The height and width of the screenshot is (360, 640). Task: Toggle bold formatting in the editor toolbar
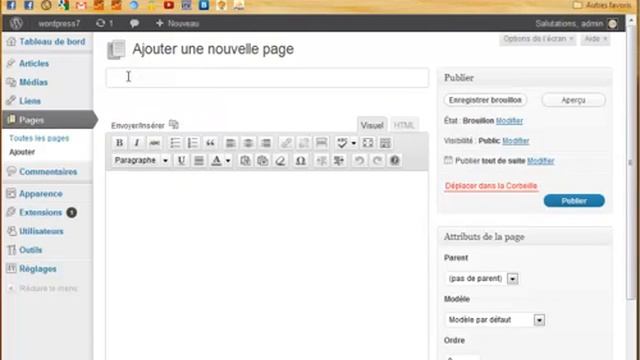pos(119,143)
